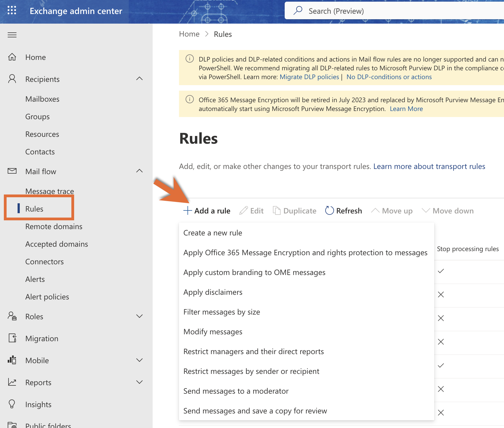The width and height of the screenshot is (504, 428).
Task: Click the Insights lightbulb icon
Action: (x=12, y=404)
